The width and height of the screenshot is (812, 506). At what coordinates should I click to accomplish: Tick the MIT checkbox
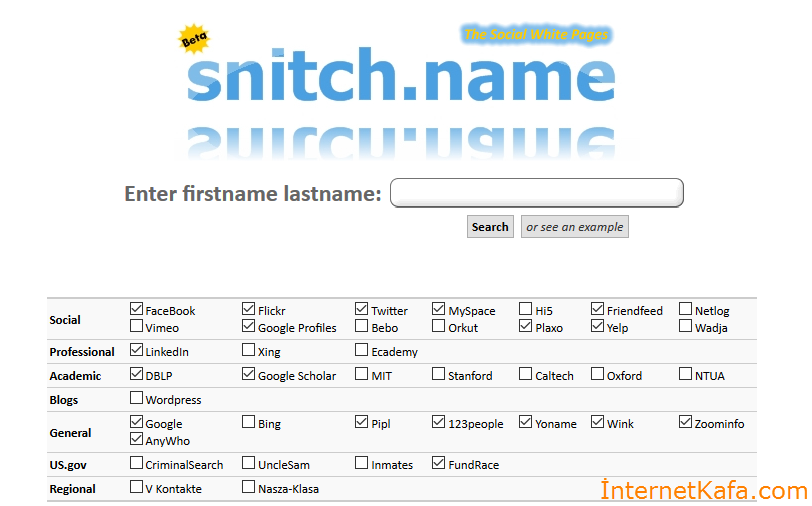[361, 374]
